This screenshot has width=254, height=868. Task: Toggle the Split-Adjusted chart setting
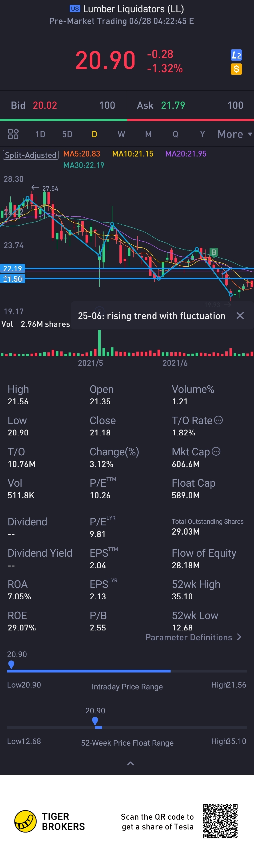(x=31, y=155)
